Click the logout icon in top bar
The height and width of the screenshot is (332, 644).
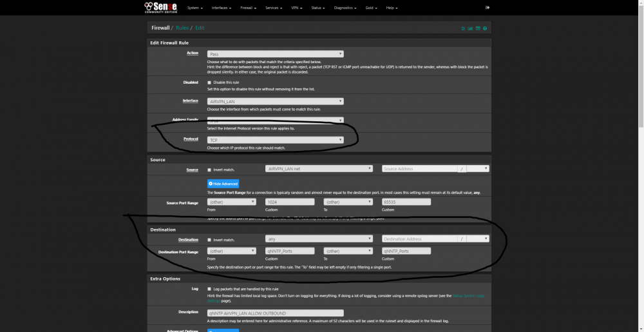coord(488,7)
